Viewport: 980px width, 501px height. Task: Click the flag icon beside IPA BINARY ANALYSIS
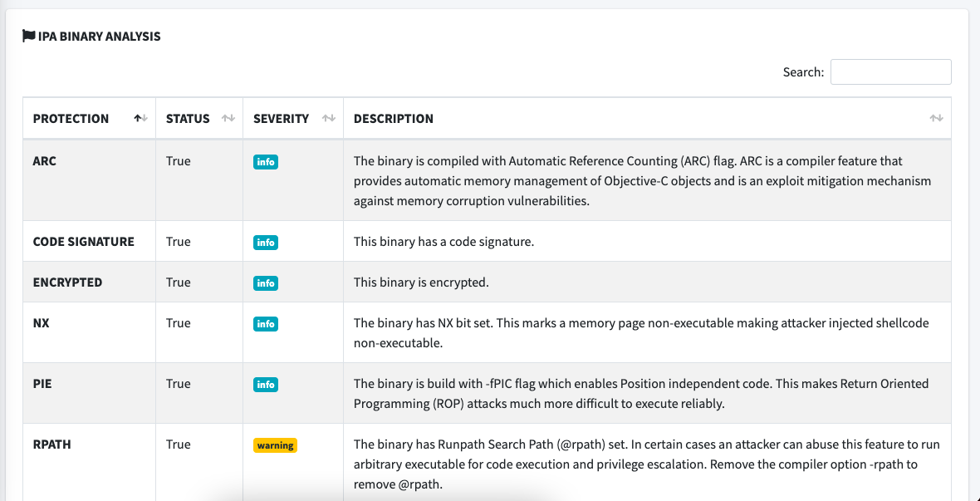click(x=27, y=35)
